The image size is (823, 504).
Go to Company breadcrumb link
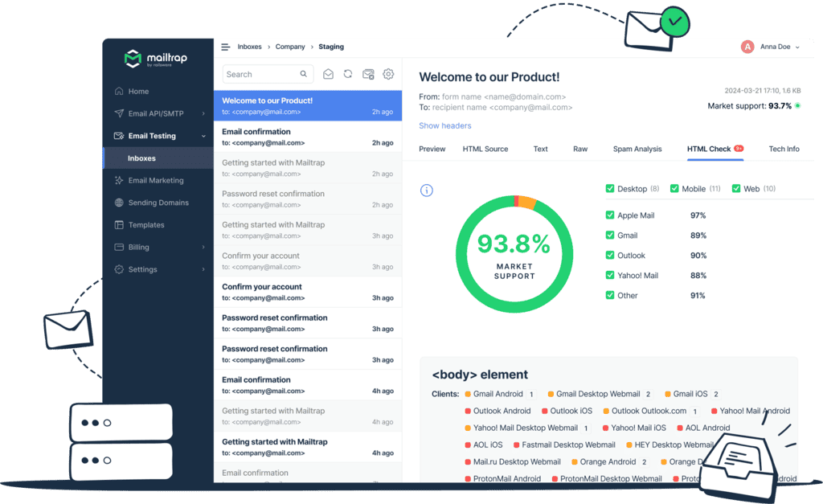click(290, 47)
